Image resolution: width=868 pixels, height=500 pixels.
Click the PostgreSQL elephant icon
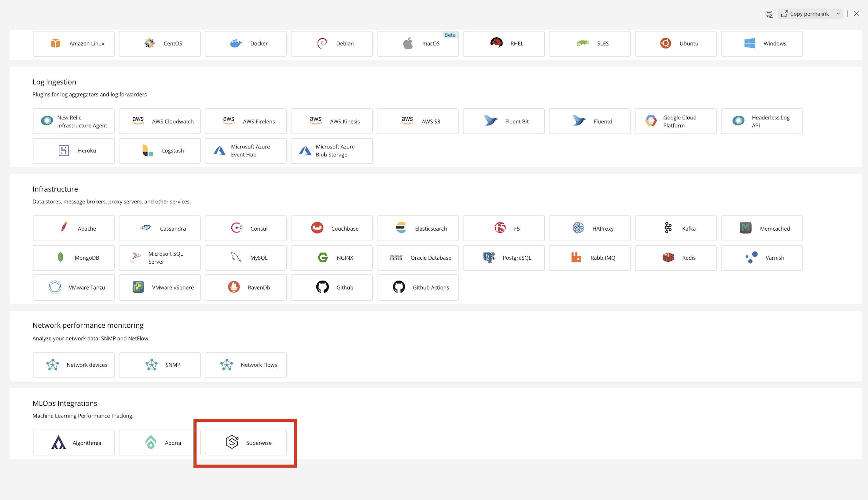point(488,257)
